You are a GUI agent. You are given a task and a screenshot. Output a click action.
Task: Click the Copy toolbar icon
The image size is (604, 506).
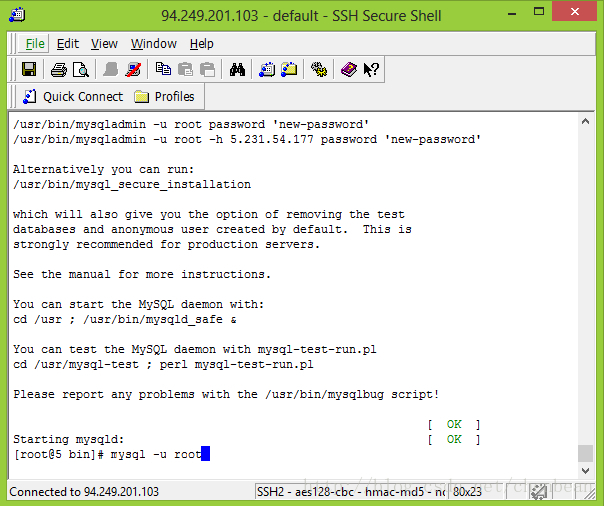coord(163,69)
